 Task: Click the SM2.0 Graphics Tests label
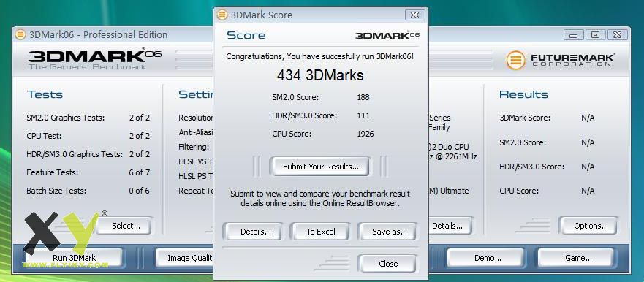click(65, 118)
